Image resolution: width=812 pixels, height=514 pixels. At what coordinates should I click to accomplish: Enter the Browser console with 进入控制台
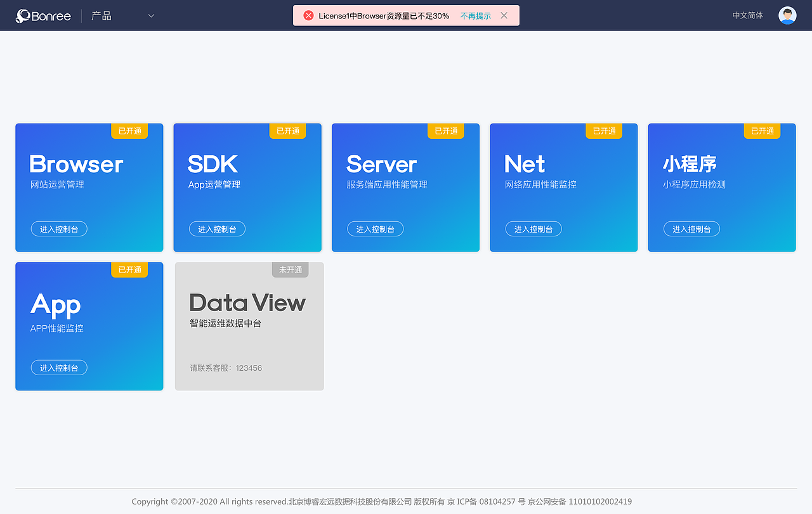(x=59, y=229)
